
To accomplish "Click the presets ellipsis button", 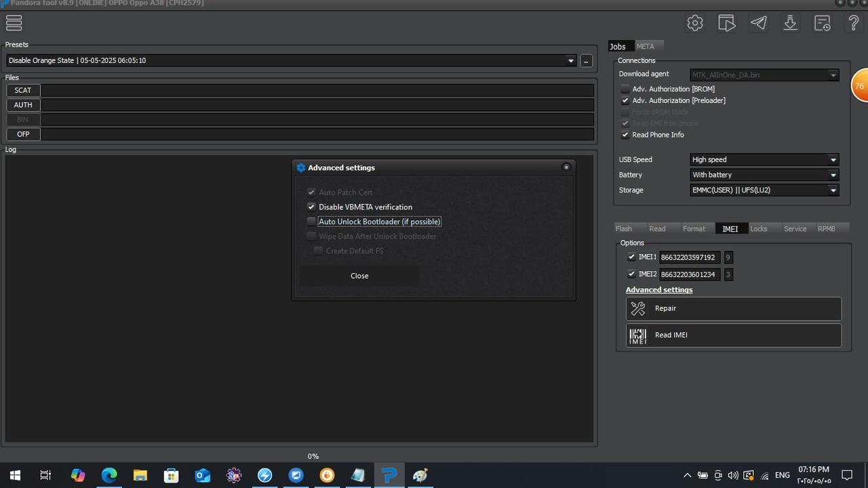I will pos(586,60).
